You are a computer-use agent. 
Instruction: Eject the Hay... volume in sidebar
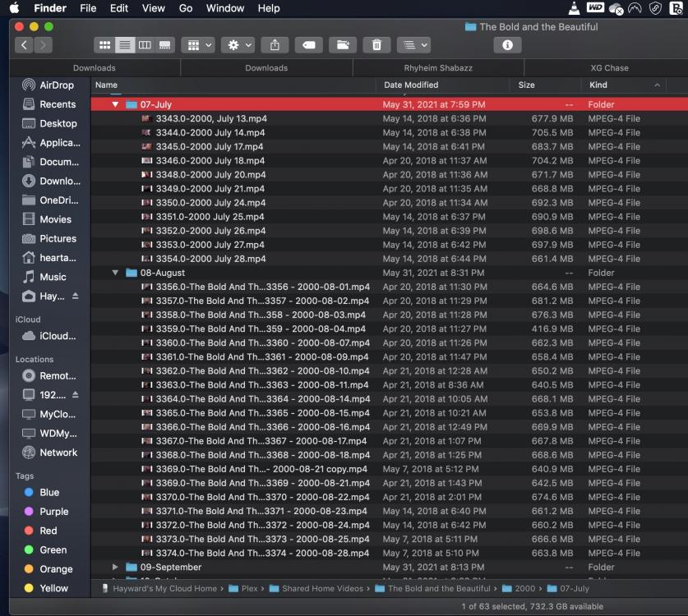coord(76,297)
